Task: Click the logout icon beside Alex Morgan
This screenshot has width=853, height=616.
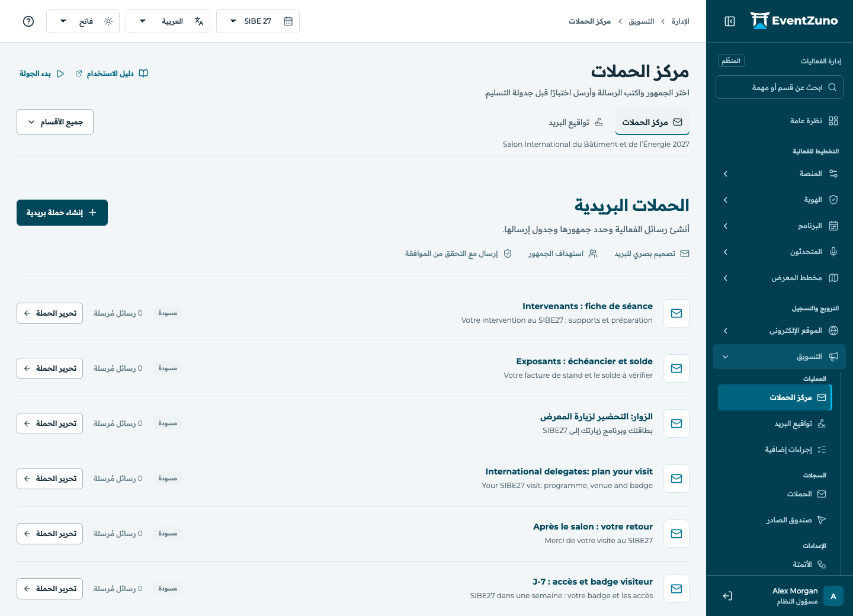Action: pyautogui.click(x=727, y=596)
